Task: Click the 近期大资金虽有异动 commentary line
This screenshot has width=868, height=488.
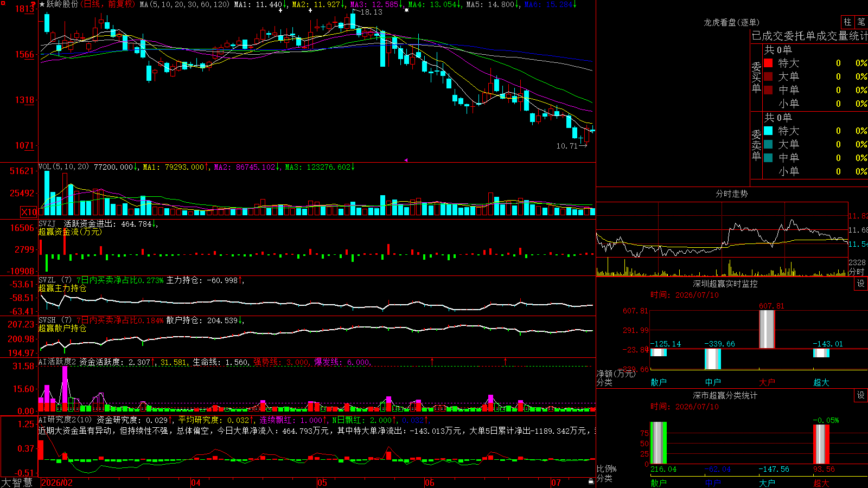Action: (x=317, y=431)
